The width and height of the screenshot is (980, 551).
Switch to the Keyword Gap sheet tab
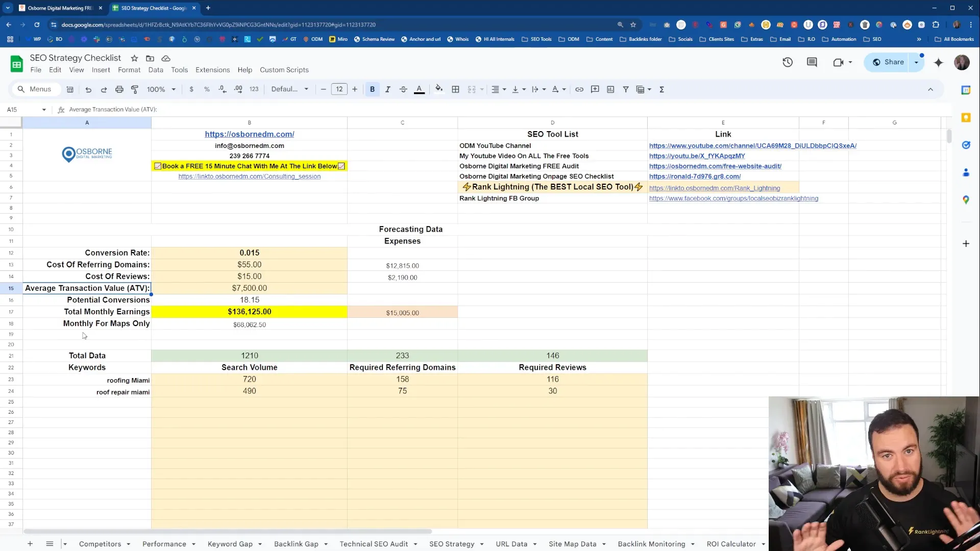click(x=230, y=544)
